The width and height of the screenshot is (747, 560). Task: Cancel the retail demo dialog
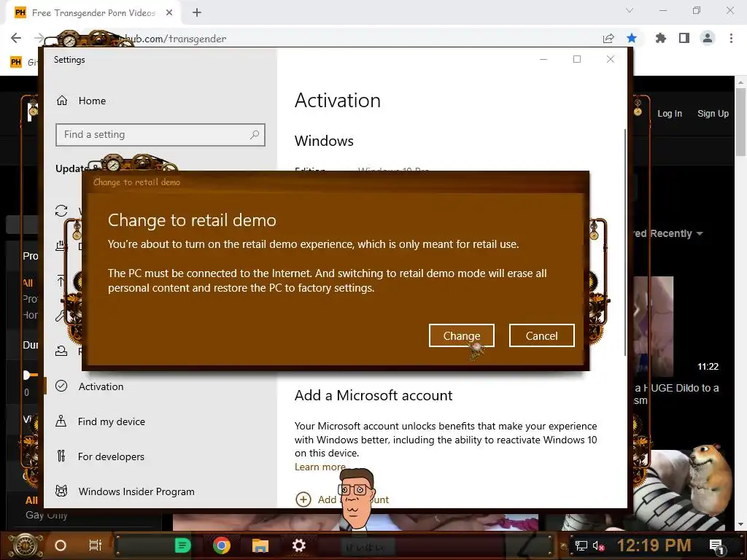pos(542,335)
